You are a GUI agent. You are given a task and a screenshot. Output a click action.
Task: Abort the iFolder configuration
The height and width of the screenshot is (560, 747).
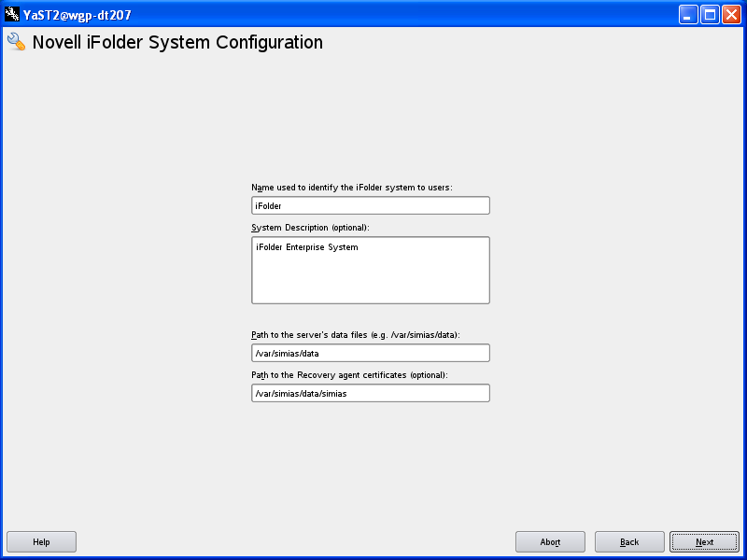click(x=550, y=542)
